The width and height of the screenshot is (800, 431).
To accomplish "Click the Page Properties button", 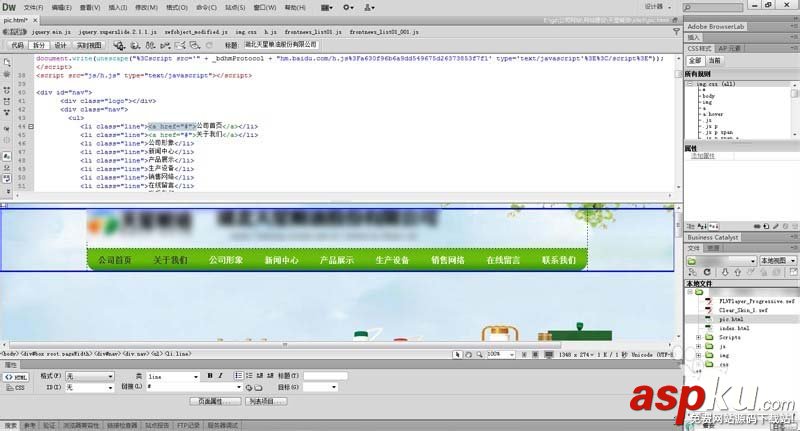I will tap(214, 401).
